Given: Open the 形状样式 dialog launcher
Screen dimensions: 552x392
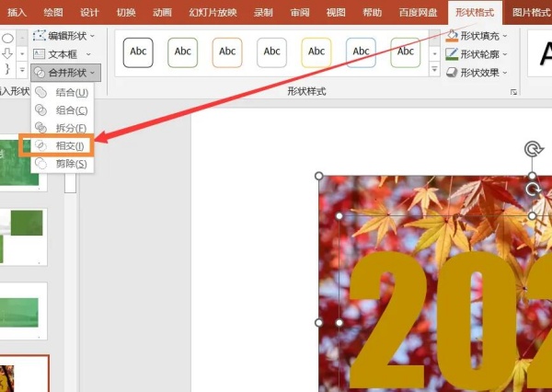Looking at the screenshot, I should (x=513, y=92).
